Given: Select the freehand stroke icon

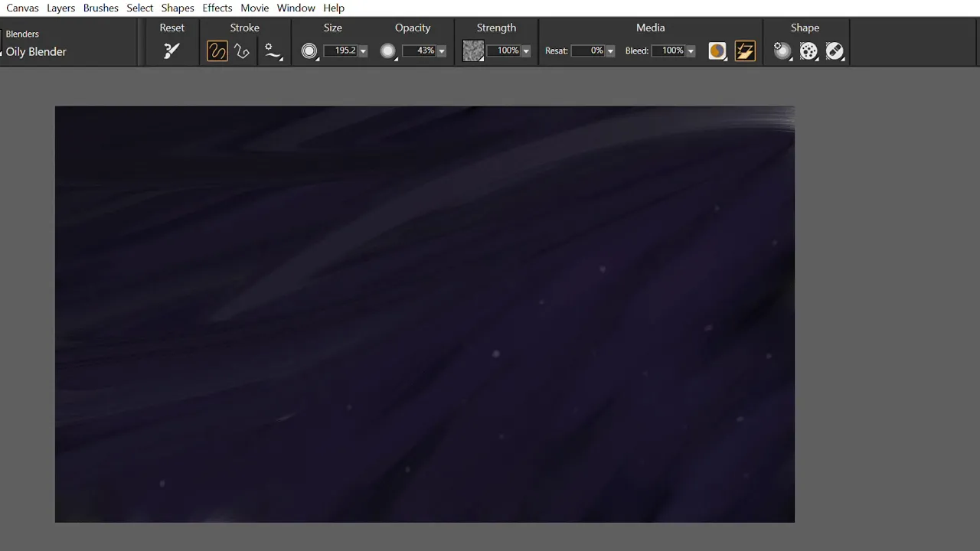Looking at the screenshot, I should (x=217, y=51).
